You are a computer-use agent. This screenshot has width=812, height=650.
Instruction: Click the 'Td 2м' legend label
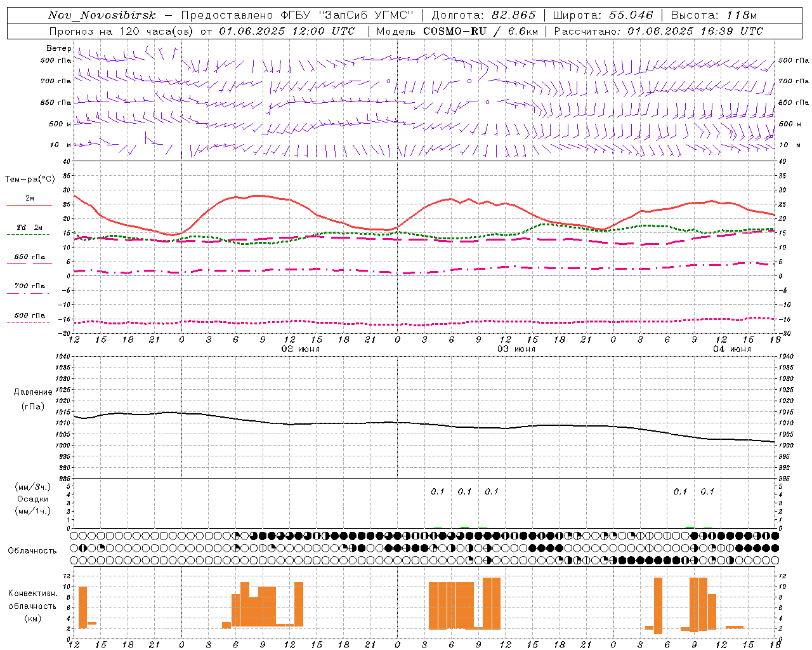click(x=30, y=227)
